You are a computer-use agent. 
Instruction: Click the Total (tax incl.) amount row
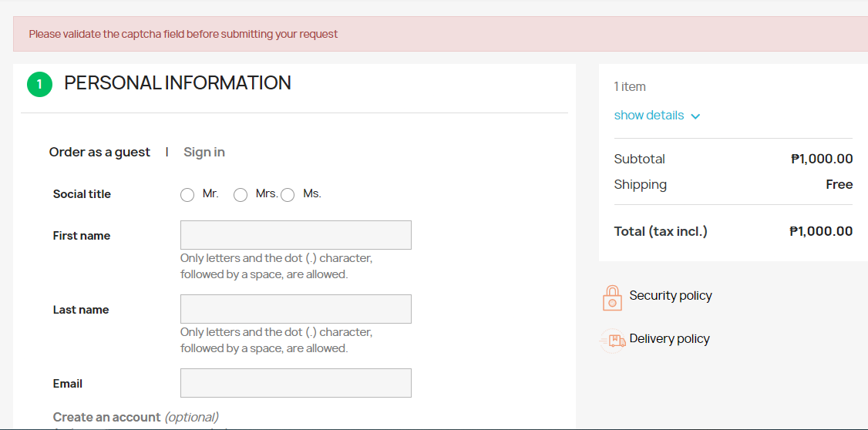click(x=733, y=231)
